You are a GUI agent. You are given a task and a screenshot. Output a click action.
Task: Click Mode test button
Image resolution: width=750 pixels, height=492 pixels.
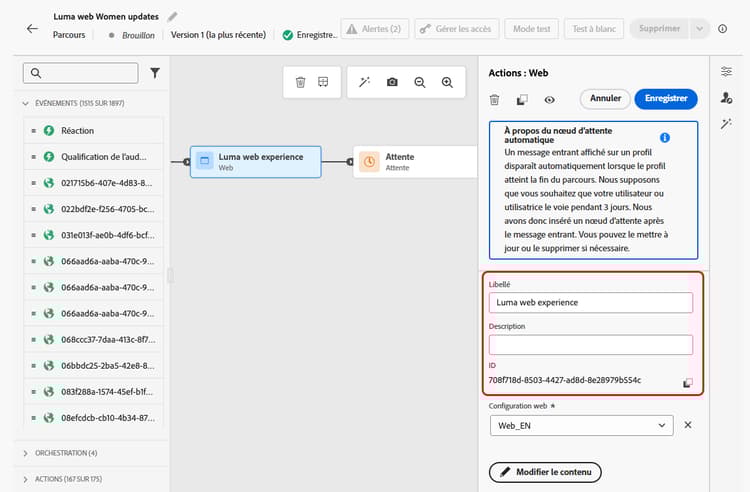tap(531, 29)
